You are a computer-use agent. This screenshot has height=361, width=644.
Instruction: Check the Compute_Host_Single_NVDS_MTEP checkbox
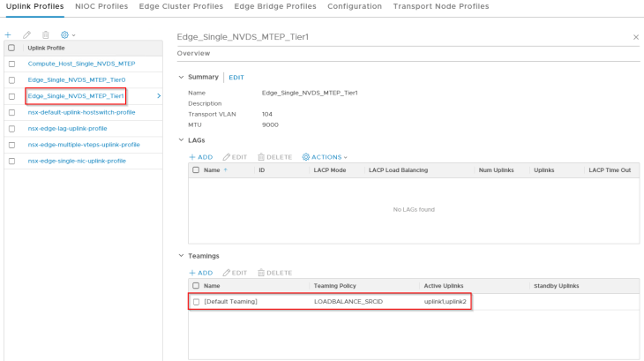click(x=11, y=64)
